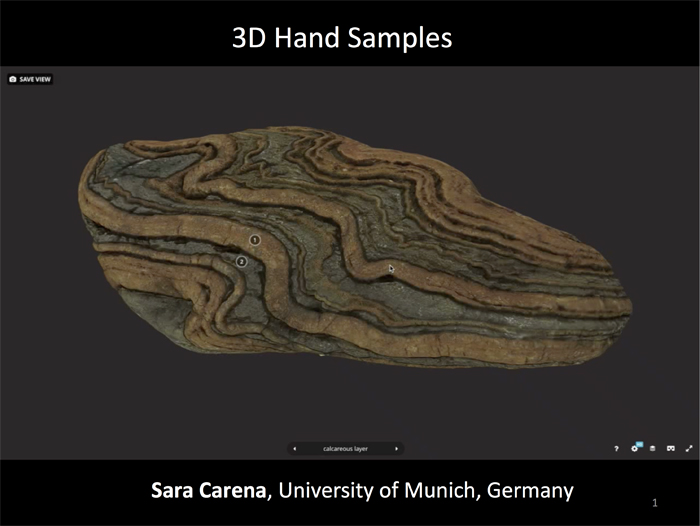
Task: Enable VR headset view mode
Action: point(671,449)
